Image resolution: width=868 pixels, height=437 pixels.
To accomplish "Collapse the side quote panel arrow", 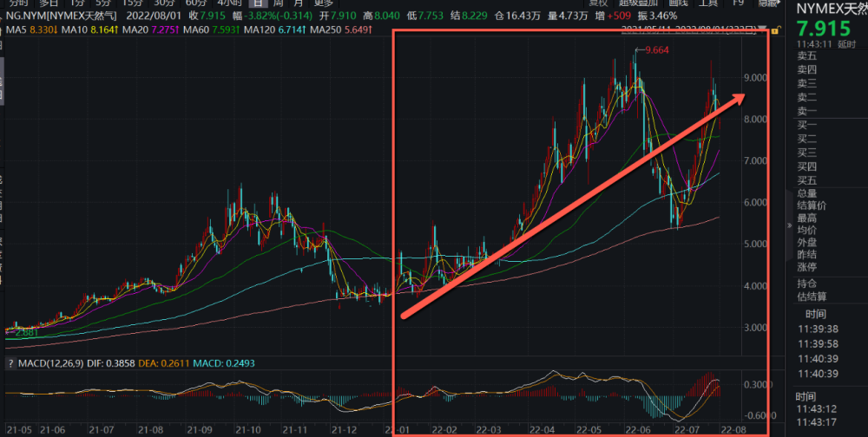I will point(788,225).
